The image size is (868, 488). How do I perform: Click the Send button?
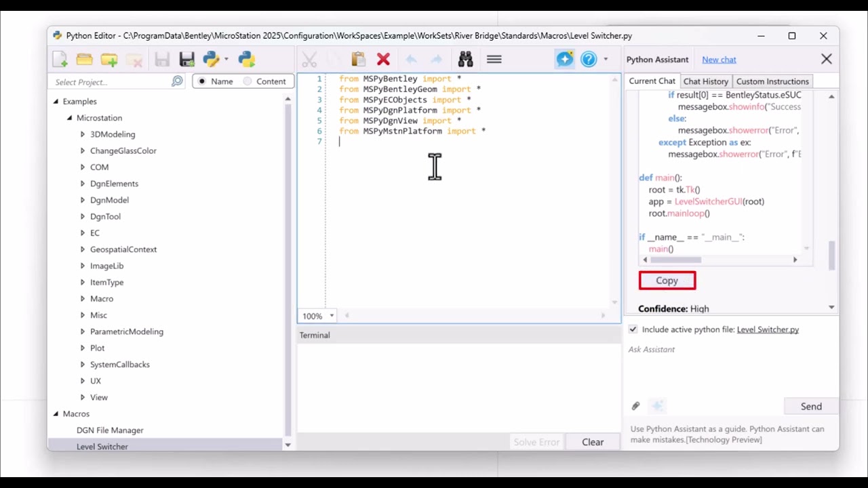coord(811,406)
